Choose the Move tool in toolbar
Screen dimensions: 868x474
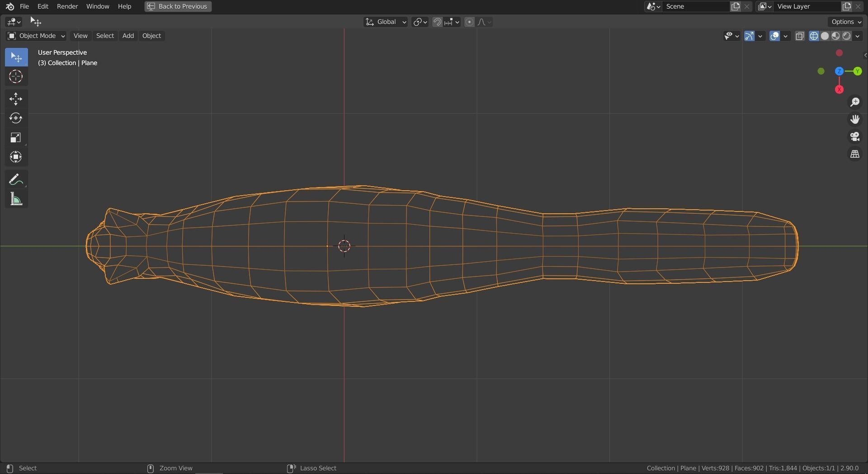pyautogui.click(x=16, y=99)
